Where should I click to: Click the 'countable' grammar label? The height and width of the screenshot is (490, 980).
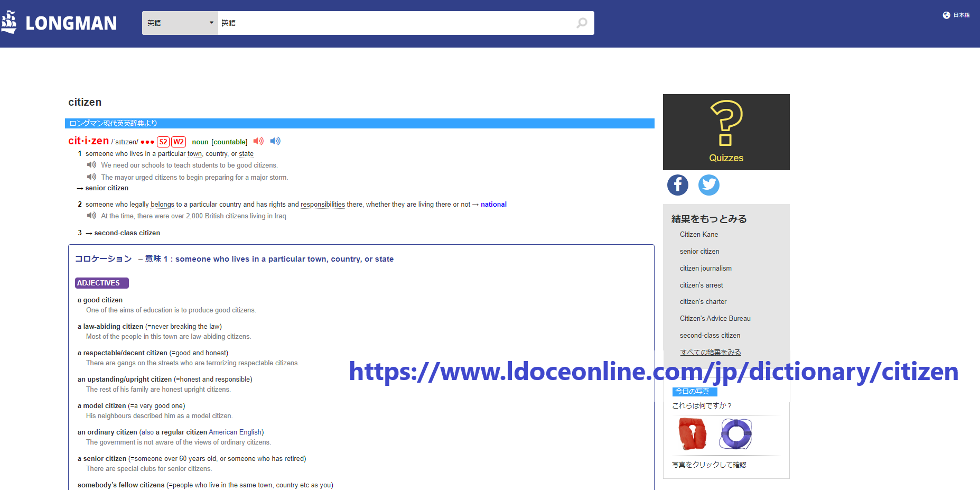tap(230, 142)
